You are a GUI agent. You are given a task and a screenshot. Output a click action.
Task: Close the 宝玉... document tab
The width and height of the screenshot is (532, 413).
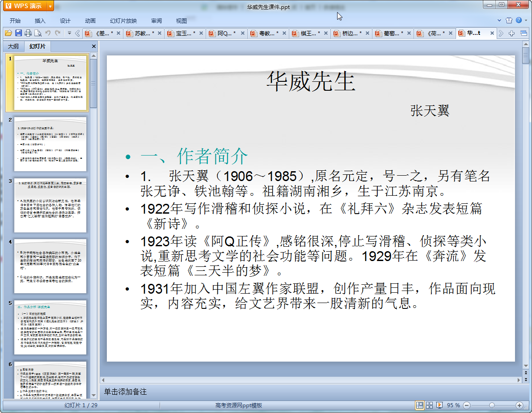point(201,33)
